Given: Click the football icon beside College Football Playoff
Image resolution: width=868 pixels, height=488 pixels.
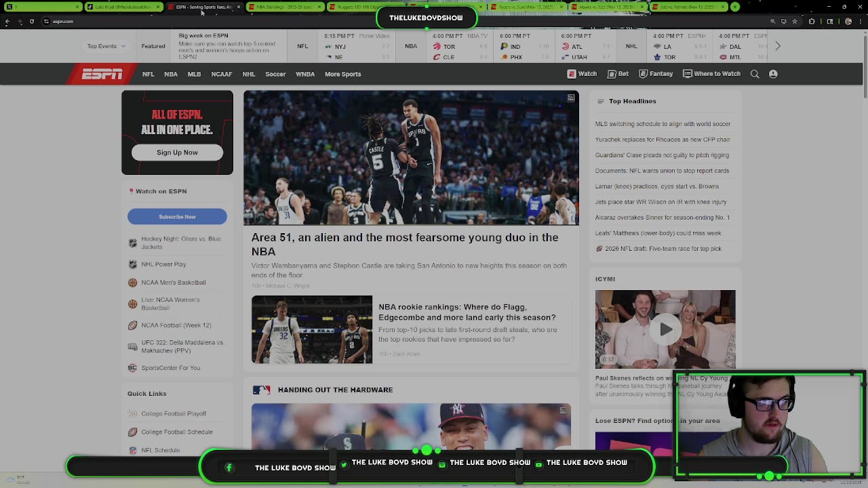Looking at the screenshot, I should click(132, 413).
